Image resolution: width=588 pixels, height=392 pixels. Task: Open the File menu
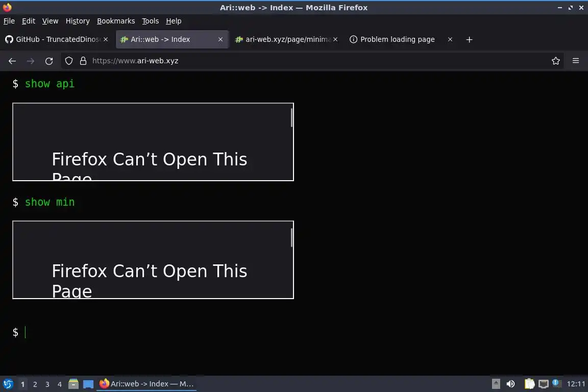(9, 21)
